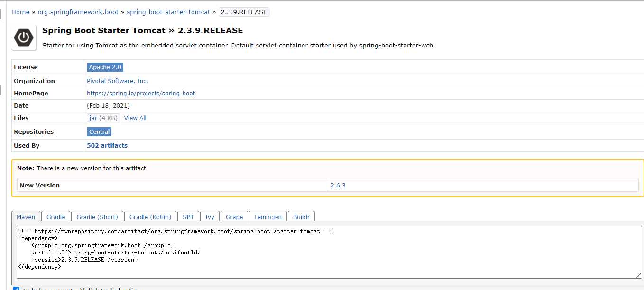644x290 pixels.
Task: Open the Leiningen tab
Action: (267, 216)
